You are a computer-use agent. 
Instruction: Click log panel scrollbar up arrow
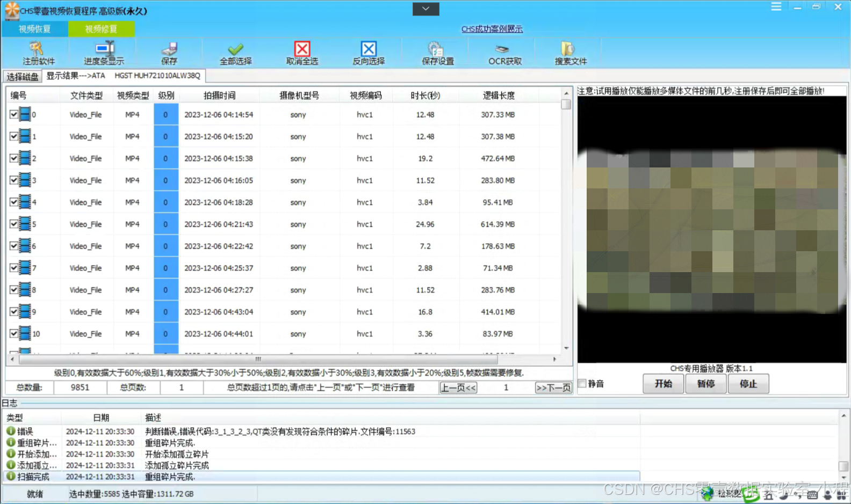point(843,415)
